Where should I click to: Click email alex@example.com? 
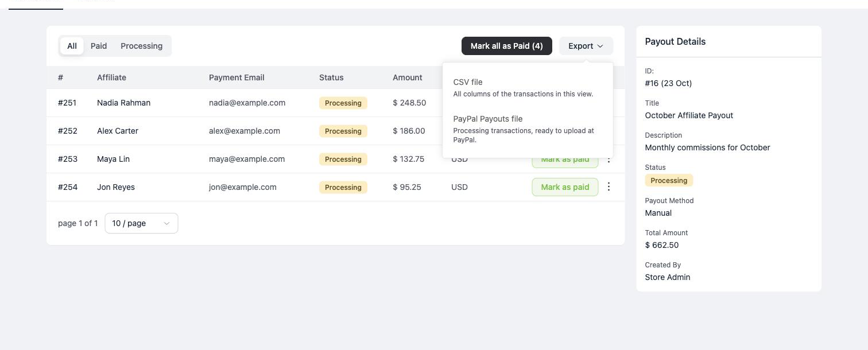pyautogui.click(x=245, y=131)
